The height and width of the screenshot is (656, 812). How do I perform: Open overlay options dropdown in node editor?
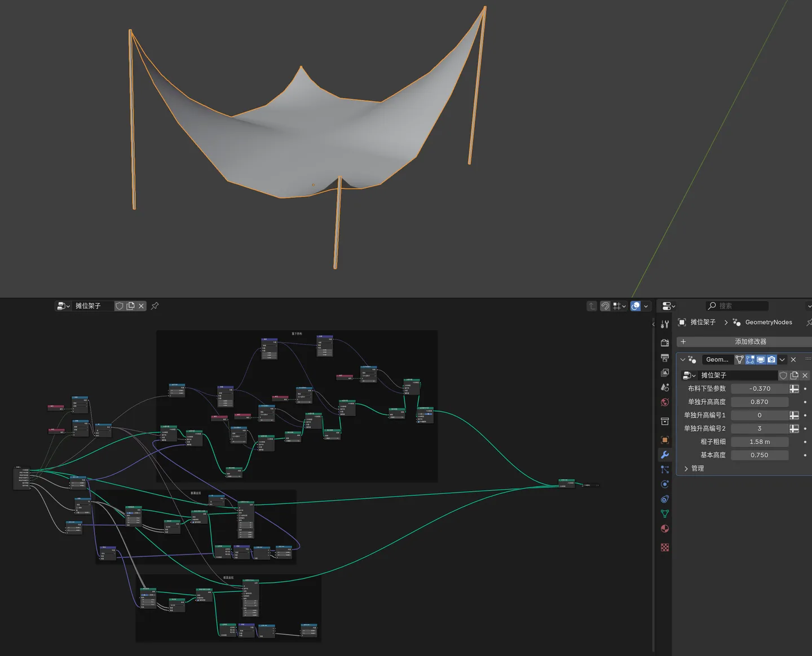pos(646,306)
